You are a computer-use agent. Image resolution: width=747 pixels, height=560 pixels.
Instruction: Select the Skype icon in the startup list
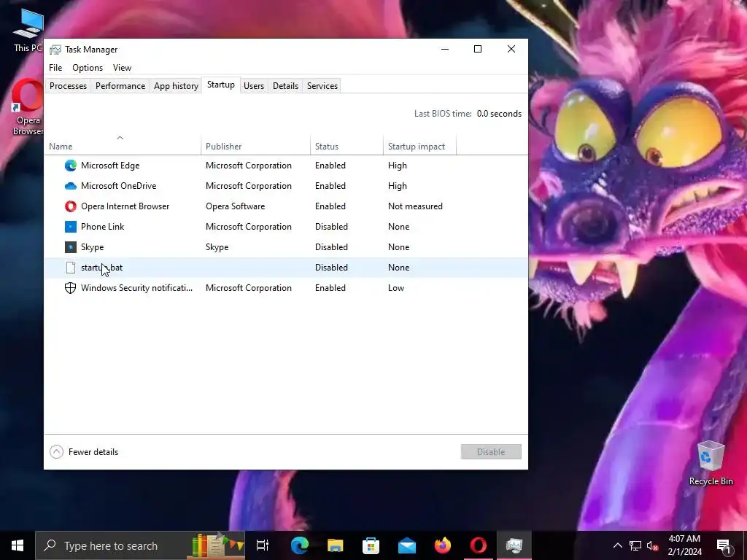tap(71, 247)
